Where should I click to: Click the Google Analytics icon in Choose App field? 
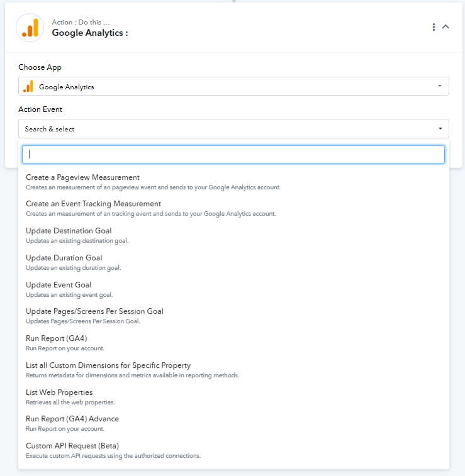coord(28,87)
